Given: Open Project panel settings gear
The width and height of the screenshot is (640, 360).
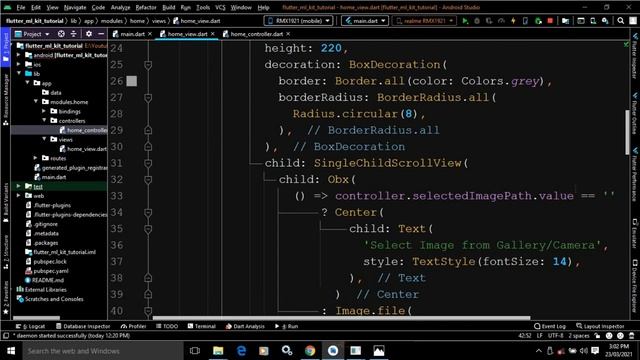Looking at the screenshot, I should pyautogui.click(x=89, y=34).
